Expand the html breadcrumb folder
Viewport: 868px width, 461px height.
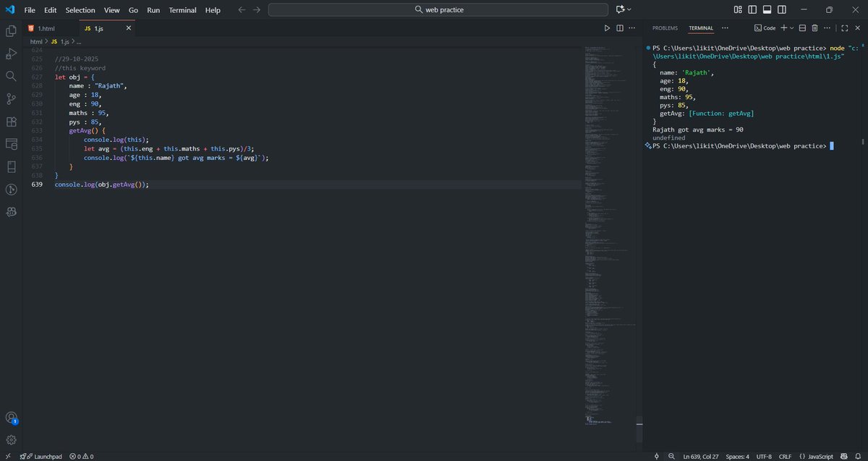[35, 41]
